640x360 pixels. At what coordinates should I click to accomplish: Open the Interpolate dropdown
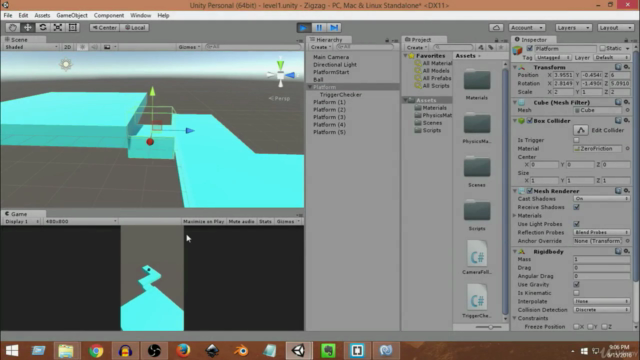[x=601, y=301]
